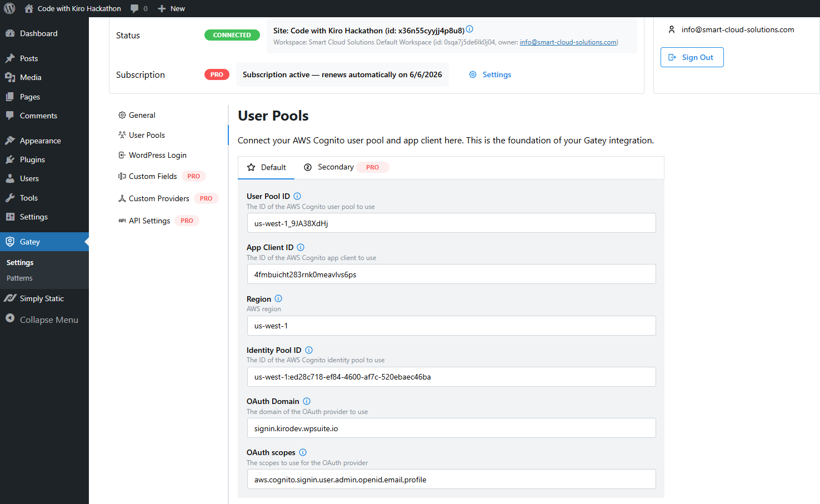
Task: Click the Tools wrench icon
Action: [10, 198]
